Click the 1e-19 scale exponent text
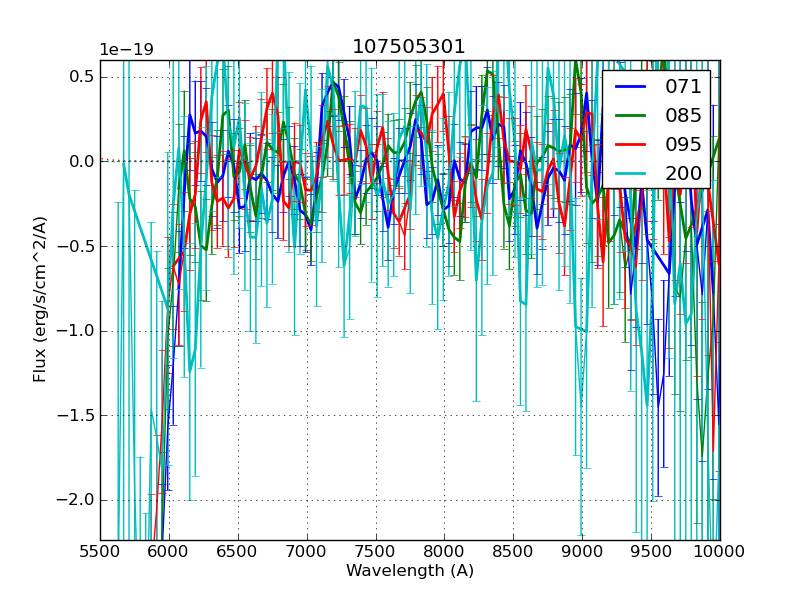Image resolution: width=800 pixels, height=600 pixels. (x=126, y=50)
